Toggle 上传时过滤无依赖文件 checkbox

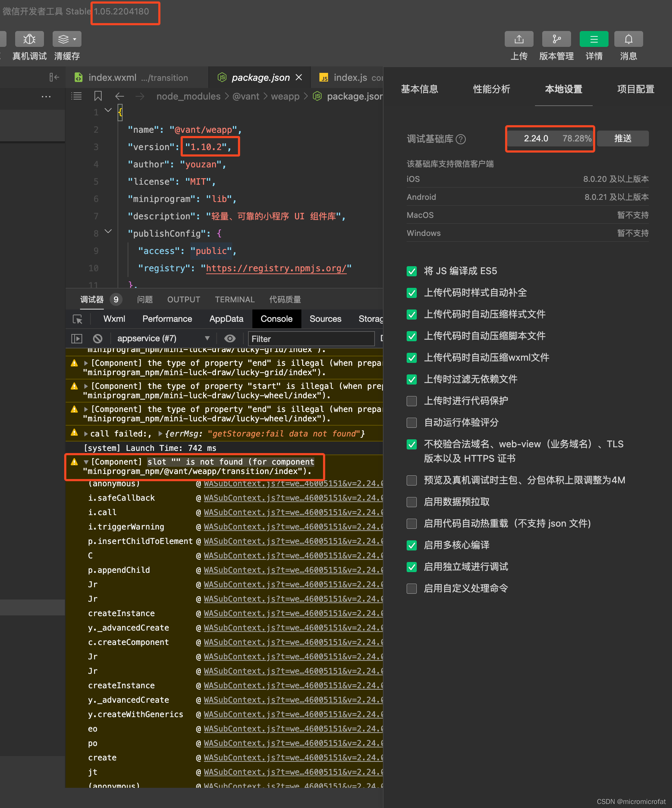[412, 379]
